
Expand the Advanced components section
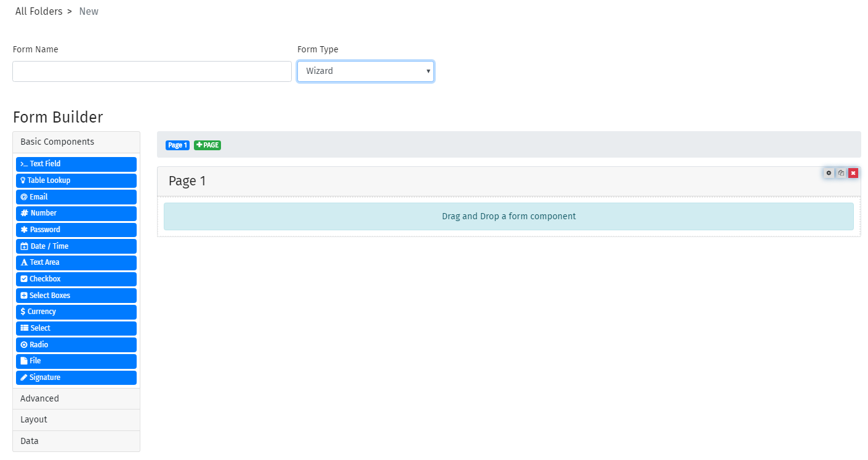[x=76, y=398]
